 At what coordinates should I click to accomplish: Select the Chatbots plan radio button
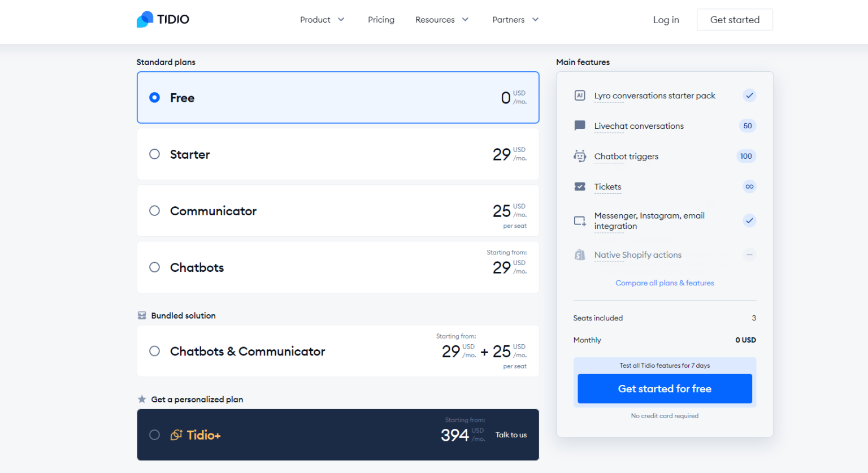[x=154, y=267]
